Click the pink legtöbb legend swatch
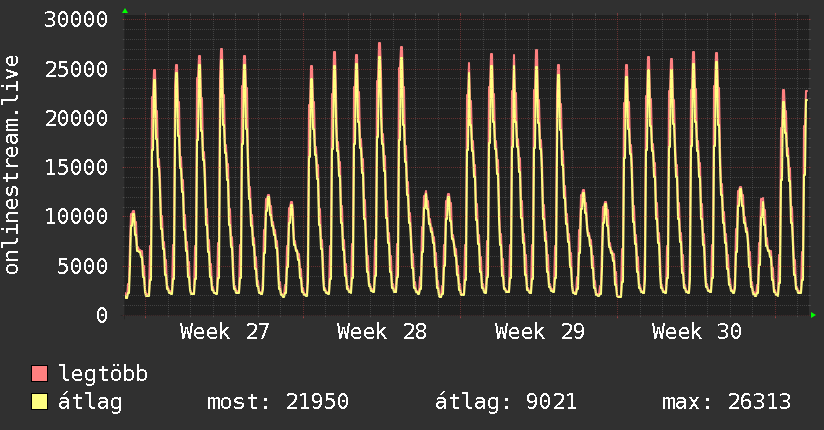 pyautogui.click(x=39, y=373)
